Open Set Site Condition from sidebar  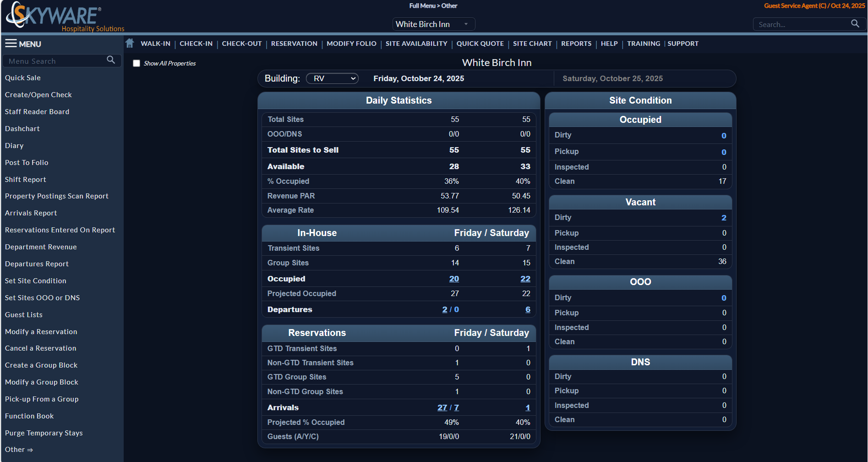36,281
